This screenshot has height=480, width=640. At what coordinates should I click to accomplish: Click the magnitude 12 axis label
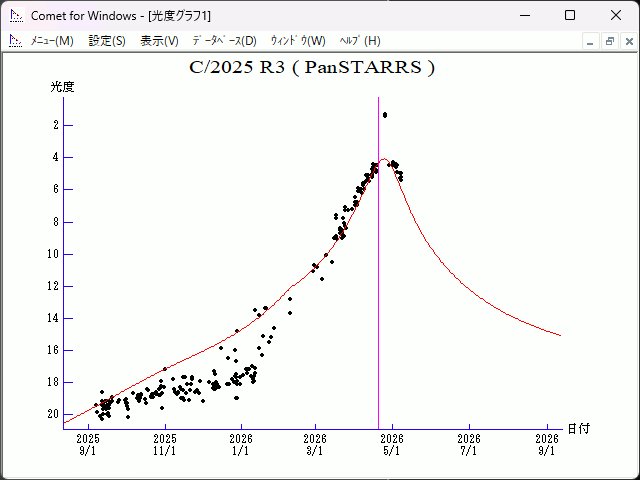coord(53,286)
